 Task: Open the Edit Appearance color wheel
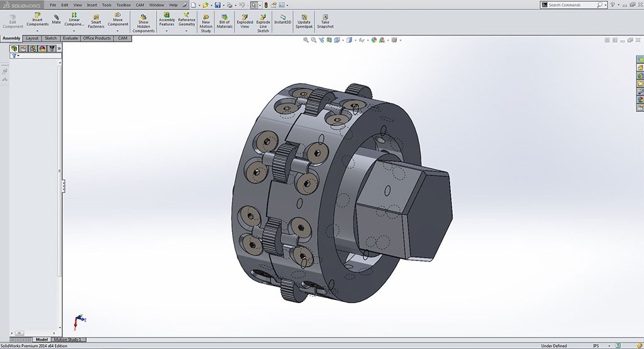pos(374,40)
